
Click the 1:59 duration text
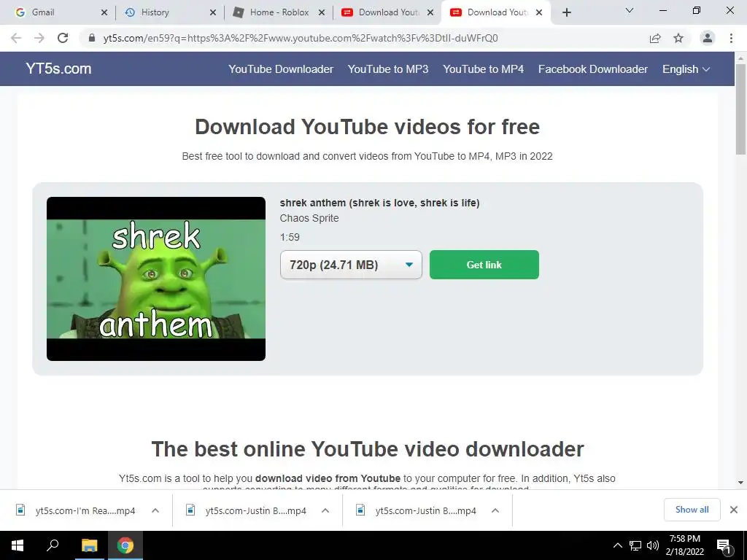(290, 237)
